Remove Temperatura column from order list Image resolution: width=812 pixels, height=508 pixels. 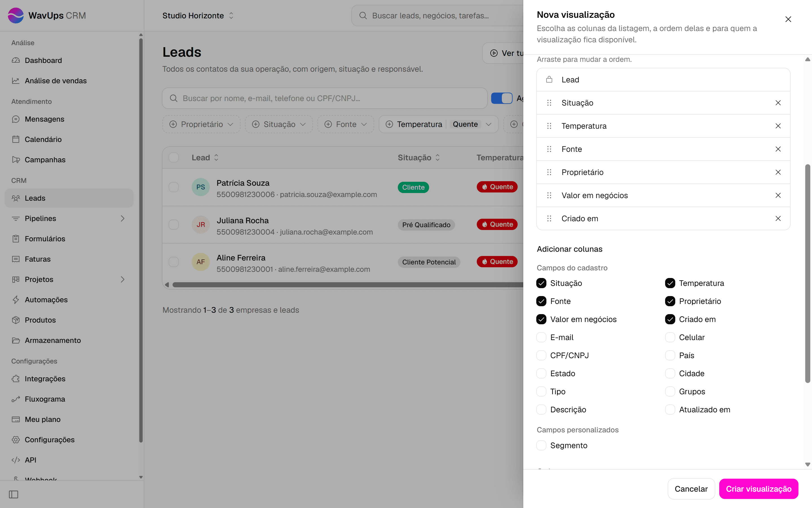point(778,126)
